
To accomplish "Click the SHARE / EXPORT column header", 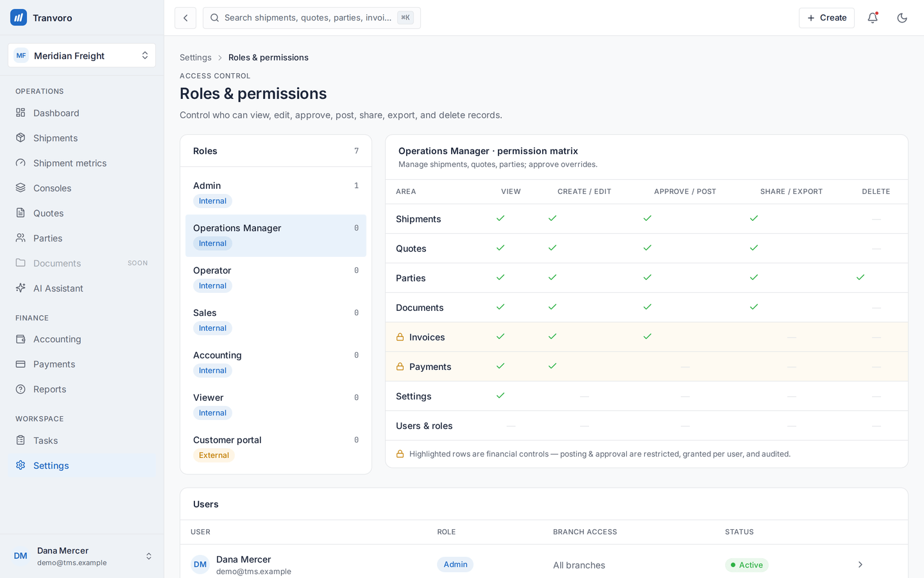I will tap(791, 191).
